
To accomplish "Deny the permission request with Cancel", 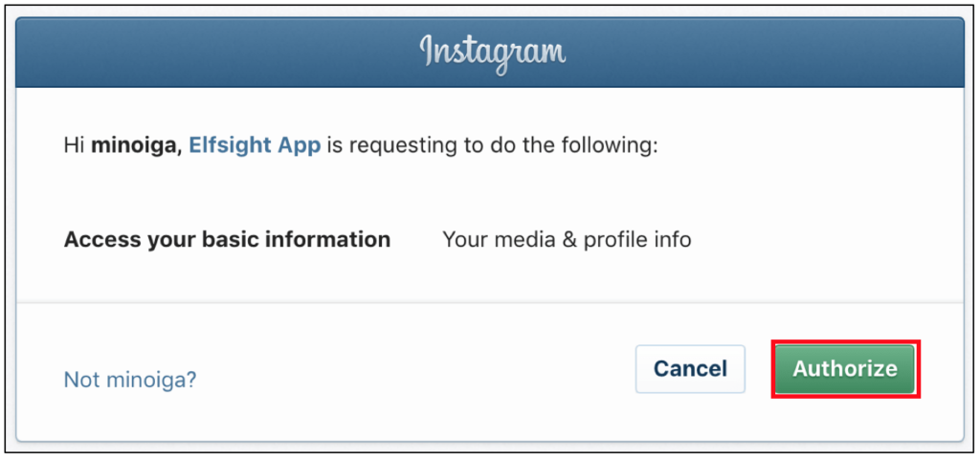I will 690,368.
